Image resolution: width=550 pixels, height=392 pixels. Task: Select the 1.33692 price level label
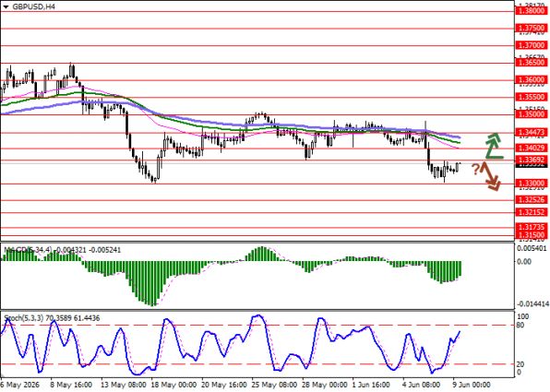tap(532, 160)
